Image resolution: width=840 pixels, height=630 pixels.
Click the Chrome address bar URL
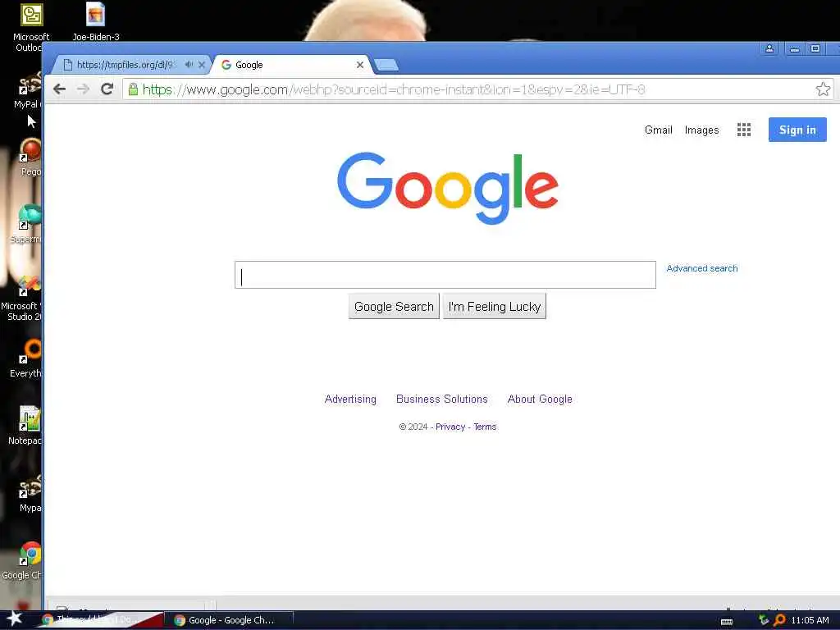(394, 89)
